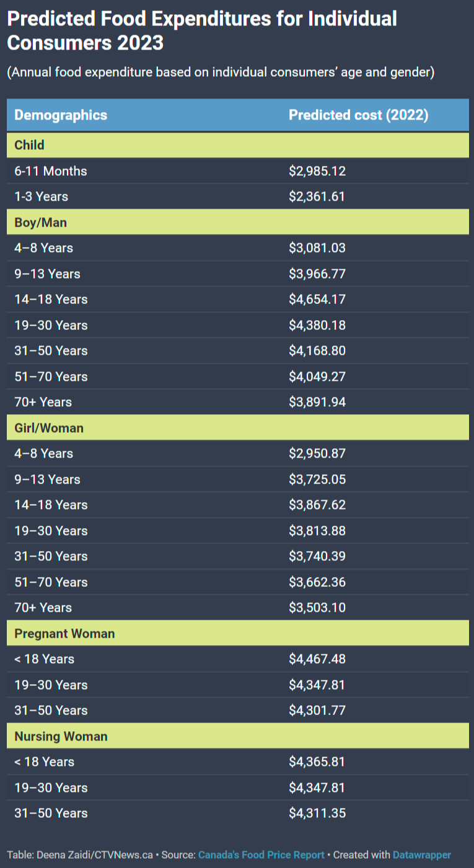474x868 pixels.
Task: Click the $3,891.94 cost value
Action: 317,402
